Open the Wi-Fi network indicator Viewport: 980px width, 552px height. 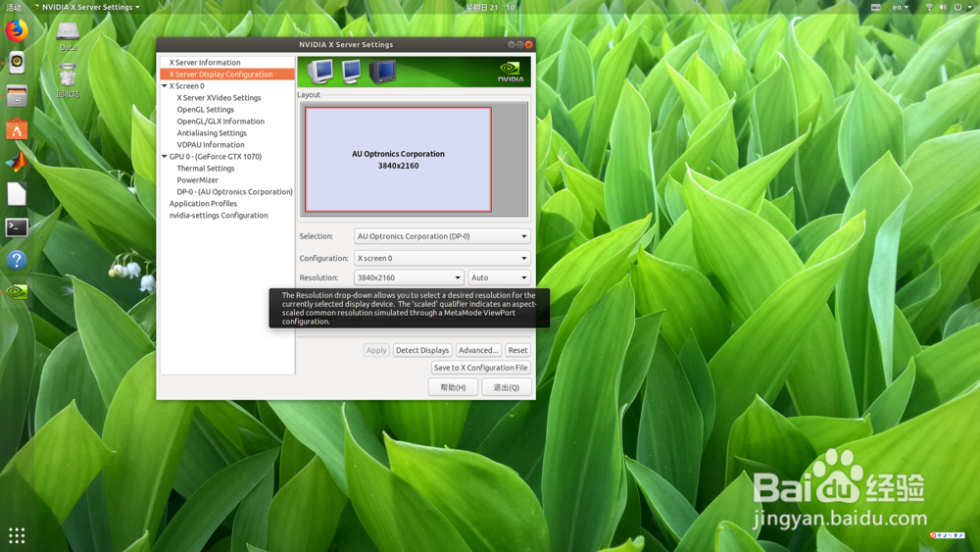coord(929,8)
